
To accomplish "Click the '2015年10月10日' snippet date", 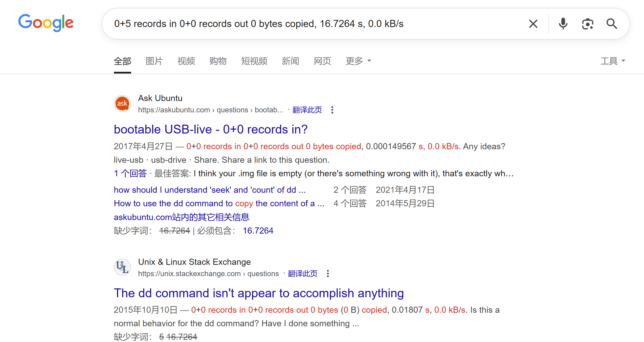I will [146, 310].
